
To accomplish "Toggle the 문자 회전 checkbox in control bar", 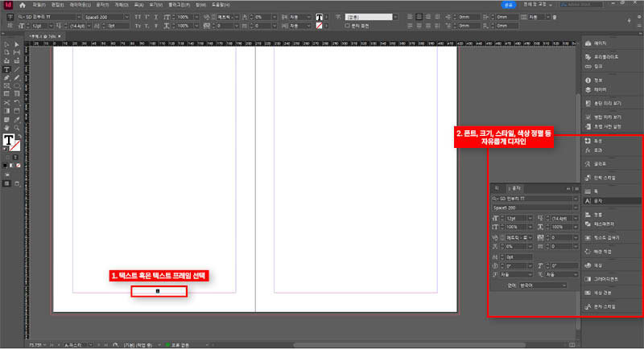I will pyautogui.click(x=348, y=26).
